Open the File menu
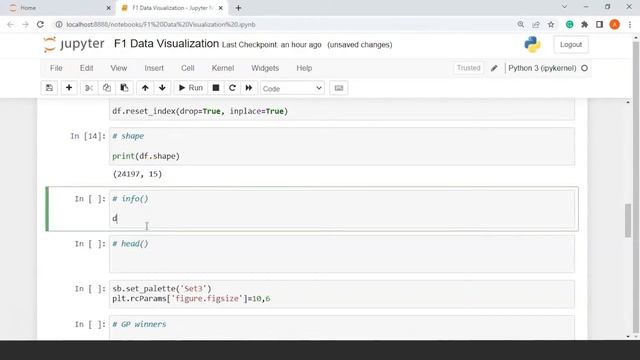 56,68
